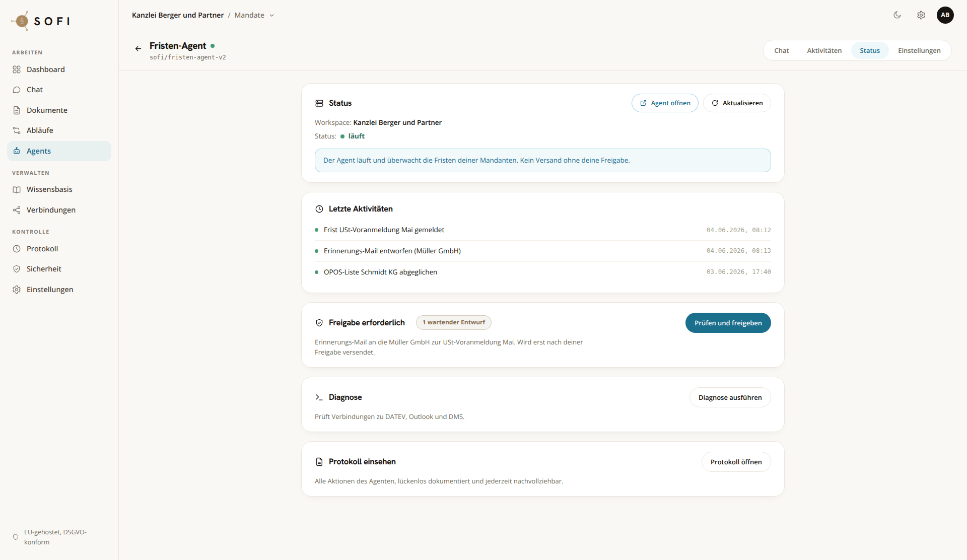
Task: Open Sicherheit in sidebar
Action: tap(59, 269)
